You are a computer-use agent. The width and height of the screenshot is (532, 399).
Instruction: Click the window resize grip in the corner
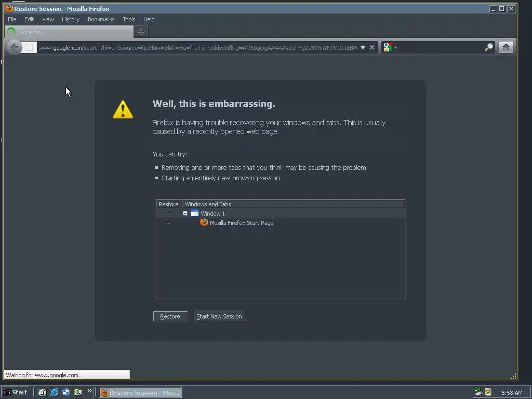click(513, 376)
